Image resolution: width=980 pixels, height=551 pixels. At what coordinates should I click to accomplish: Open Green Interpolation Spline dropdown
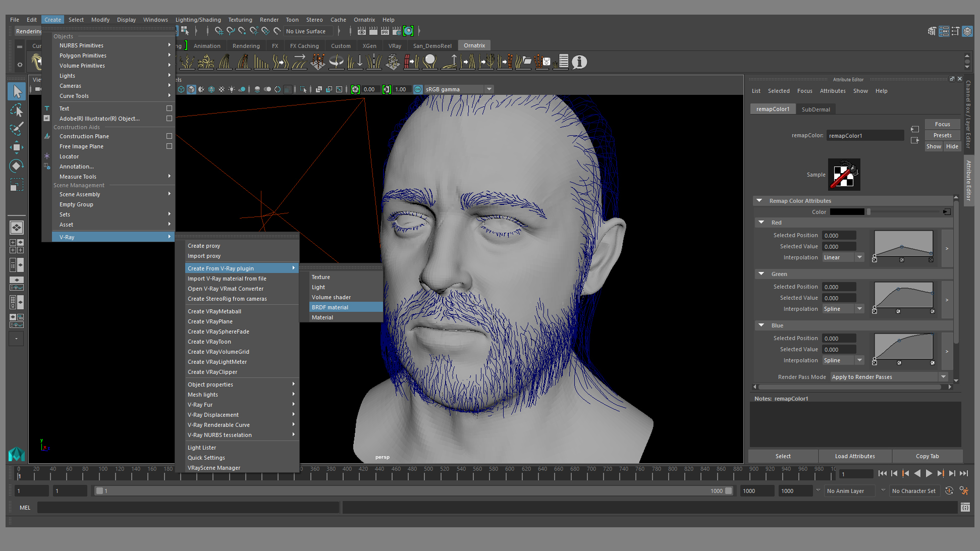click(843, 309)
